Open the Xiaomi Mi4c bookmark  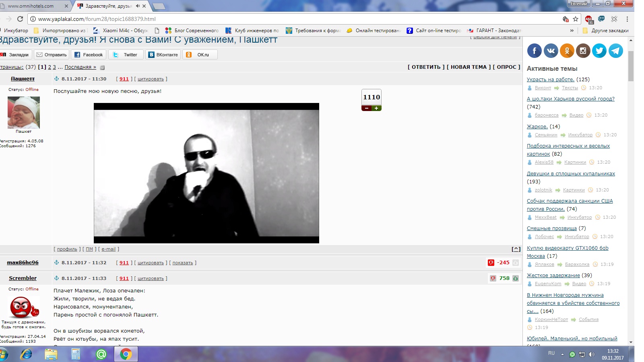(x=120, y=31)
